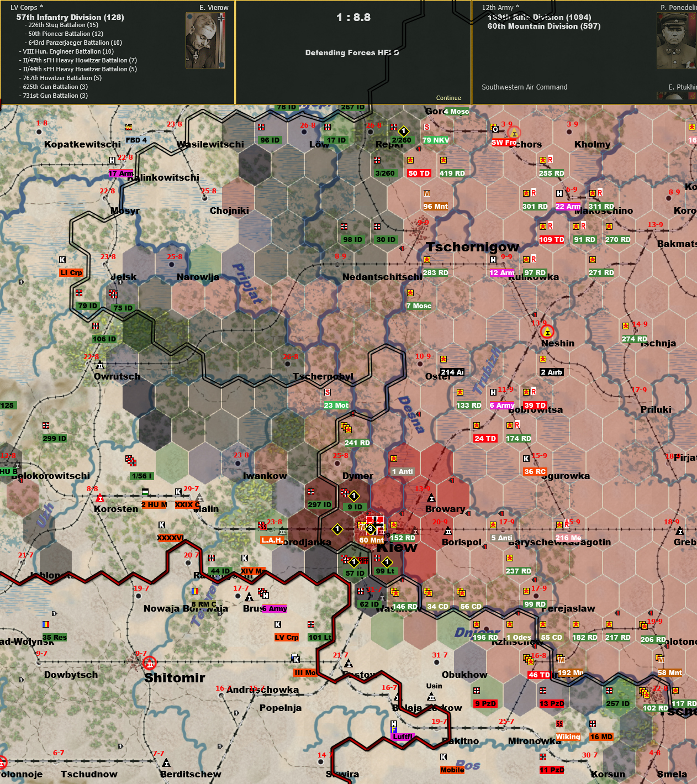Click Southwestern Air Command text

tap(524, 87)
